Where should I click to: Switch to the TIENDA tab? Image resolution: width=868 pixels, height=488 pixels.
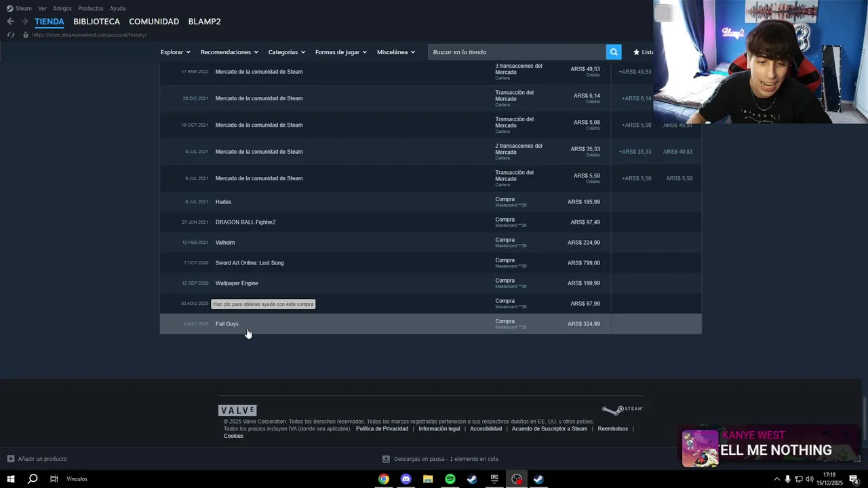pyautogui.click(x=50, y=22)
